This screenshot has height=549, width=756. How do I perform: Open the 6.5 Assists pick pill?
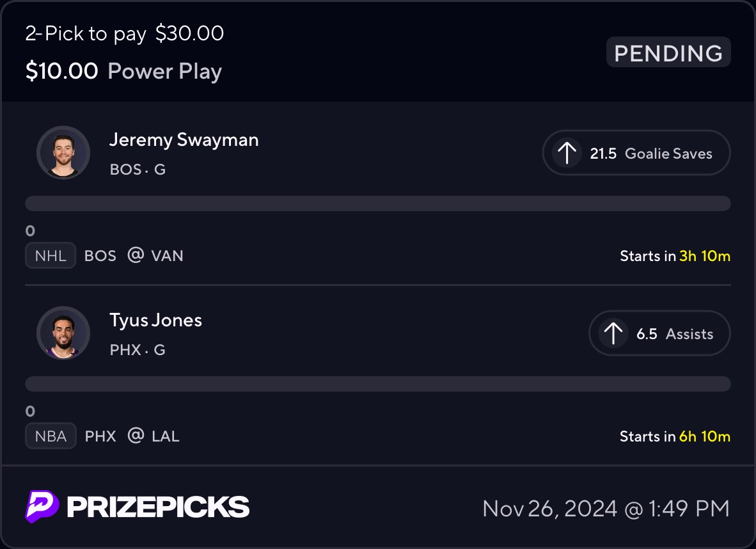tap(659, 333)
